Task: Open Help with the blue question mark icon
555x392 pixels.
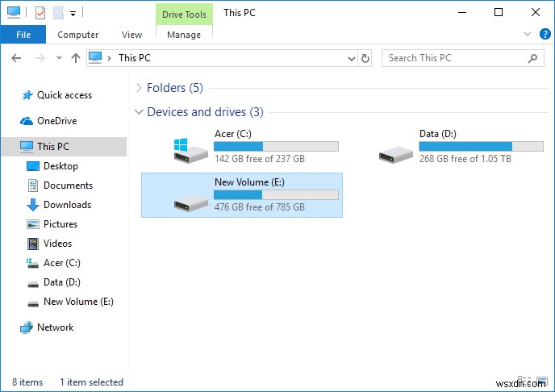Action: [x=545, y=34]
